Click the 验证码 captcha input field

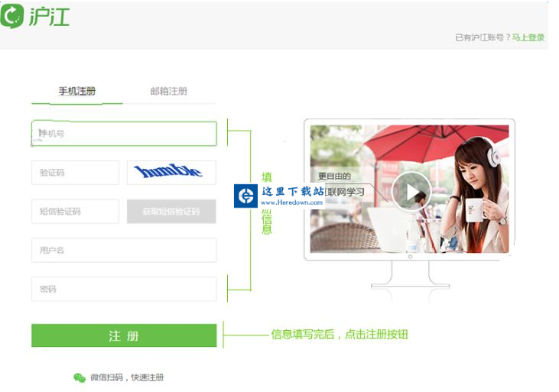(75, 173)
